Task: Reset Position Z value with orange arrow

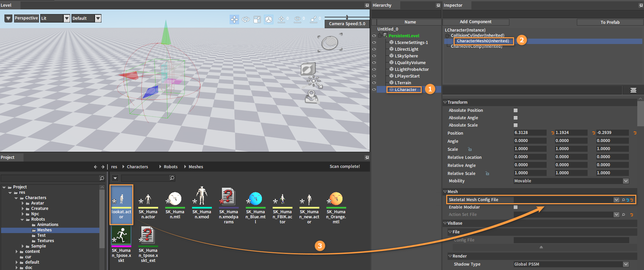Action: pyautogui.click(x=635, y=133)
